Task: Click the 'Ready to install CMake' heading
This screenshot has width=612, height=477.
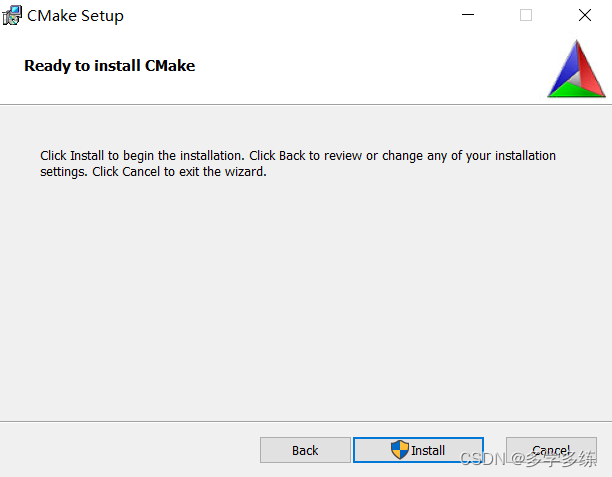Action: (x=110, y=66)
